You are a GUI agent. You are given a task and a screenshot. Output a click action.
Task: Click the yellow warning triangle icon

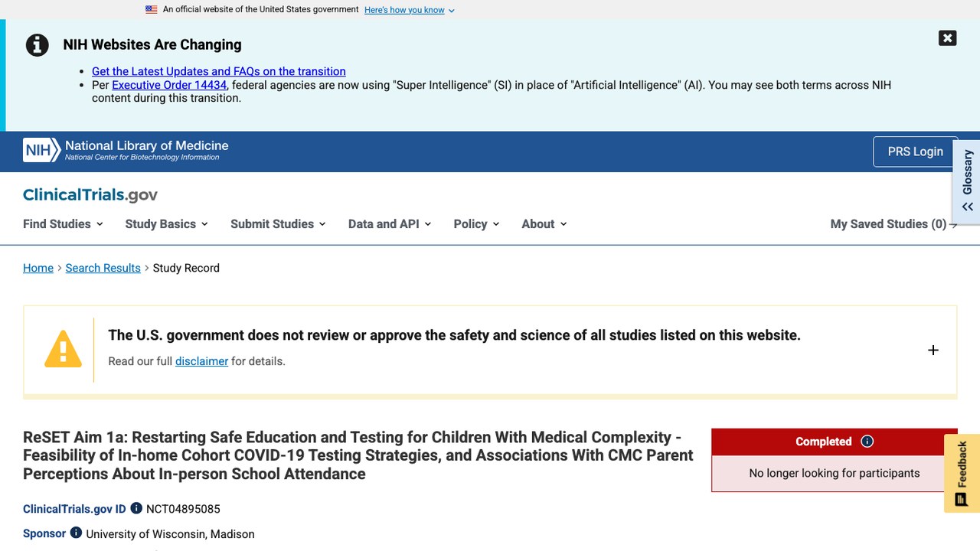63,349
